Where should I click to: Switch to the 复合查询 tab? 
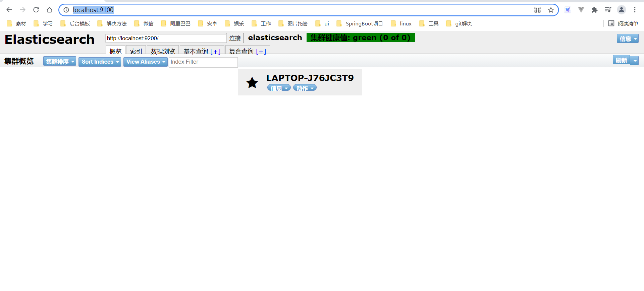(x=241, y=51)
